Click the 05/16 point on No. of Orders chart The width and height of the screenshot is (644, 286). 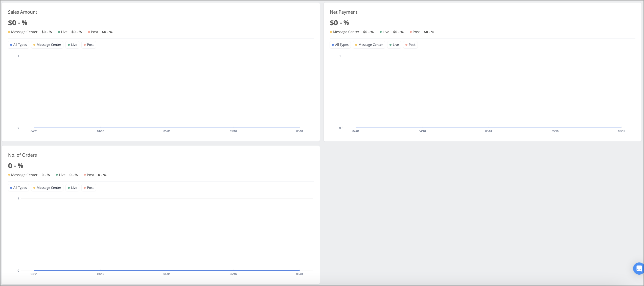233,271
